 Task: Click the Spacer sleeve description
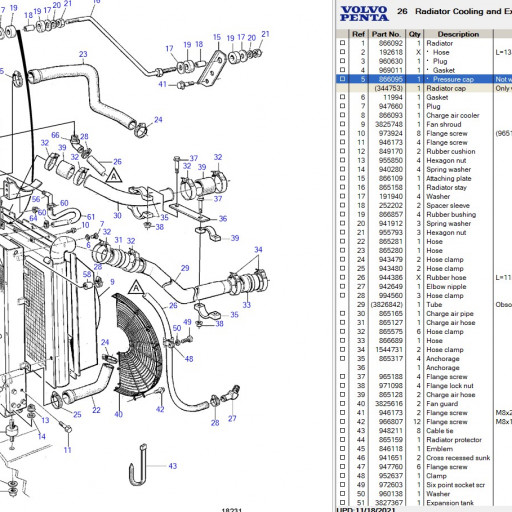(x=448, y=205)
